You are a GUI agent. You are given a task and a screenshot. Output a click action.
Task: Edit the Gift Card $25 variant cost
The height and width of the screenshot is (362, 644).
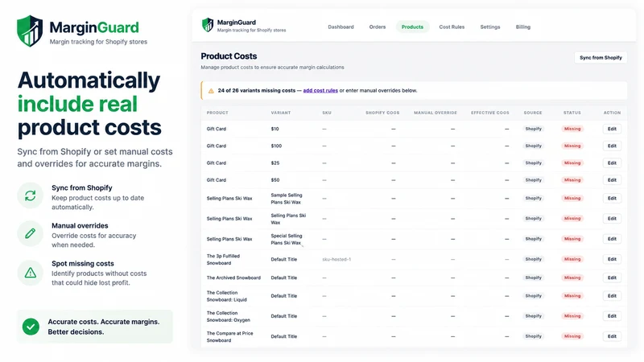pyautogui.click(x=612, y=163)
